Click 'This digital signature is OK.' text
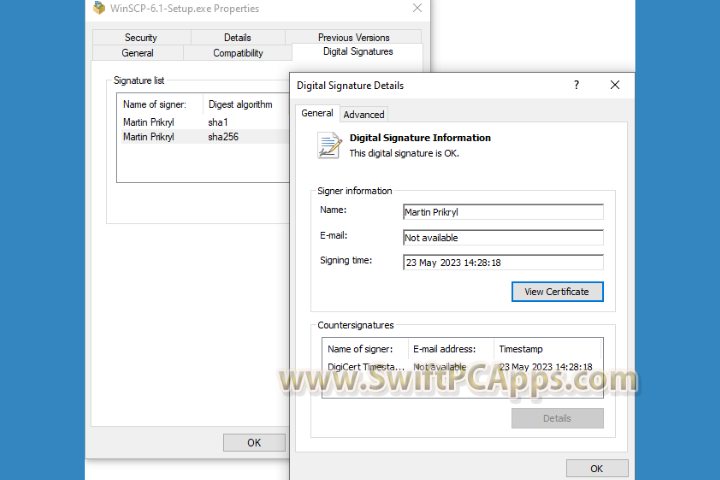 pyautogui.click(x=404, y=153)
